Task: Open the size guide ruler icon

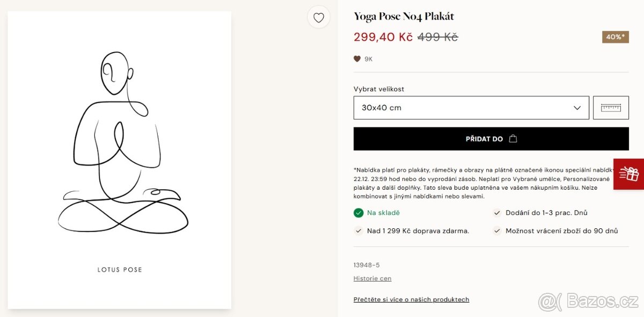Action: (x=611, y=107)
